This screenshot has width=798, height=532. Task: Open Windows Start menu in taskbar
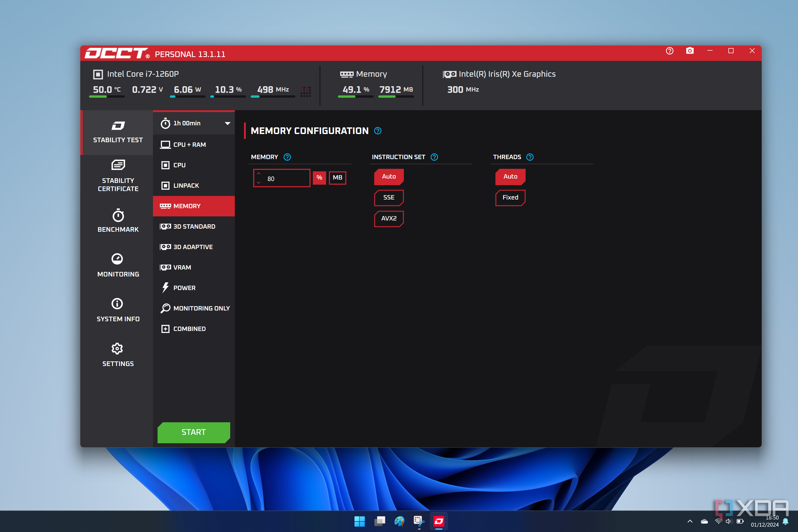[359, 521]
